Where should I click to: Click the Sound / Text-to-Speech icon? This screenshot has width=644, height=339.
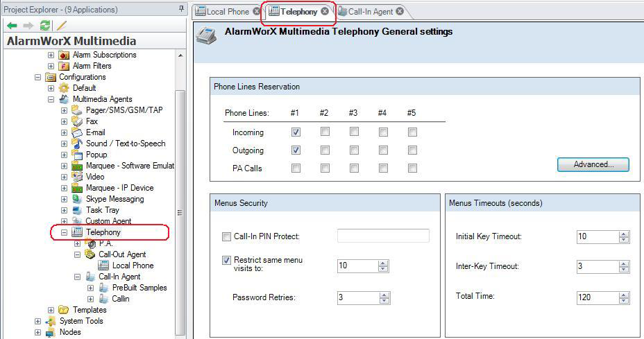pyautogui.click(x=77, y=144)
